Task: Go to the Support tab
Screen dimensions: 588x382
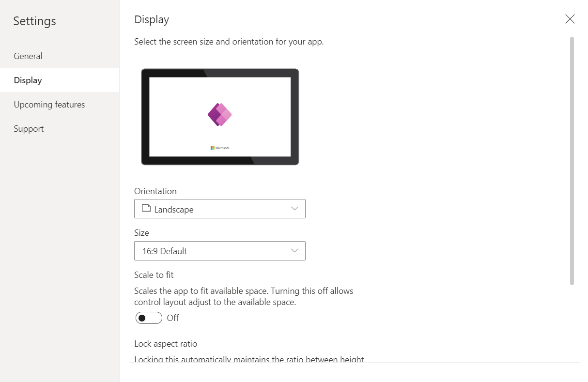Action: click(x=29, y=129)
